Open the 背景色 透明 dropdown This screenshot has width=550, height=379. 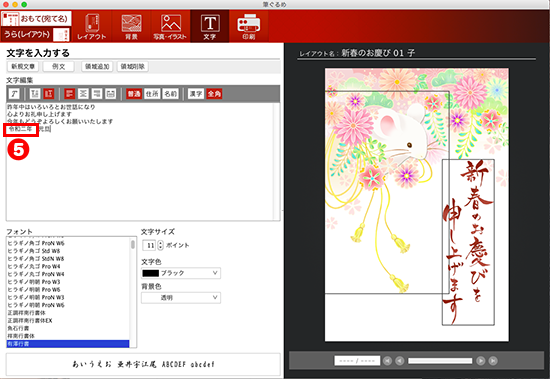click(181, 298)
